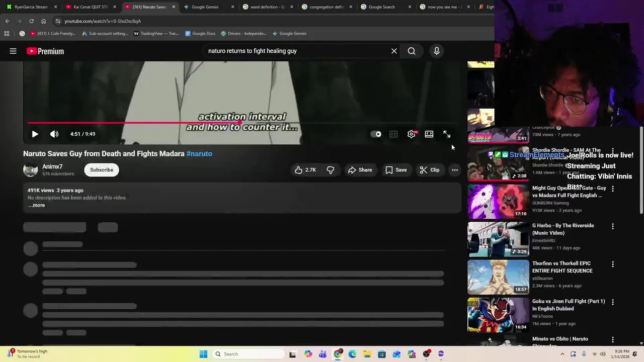Mute the video volume
644x362 pixels.
(x=54, y=134)
